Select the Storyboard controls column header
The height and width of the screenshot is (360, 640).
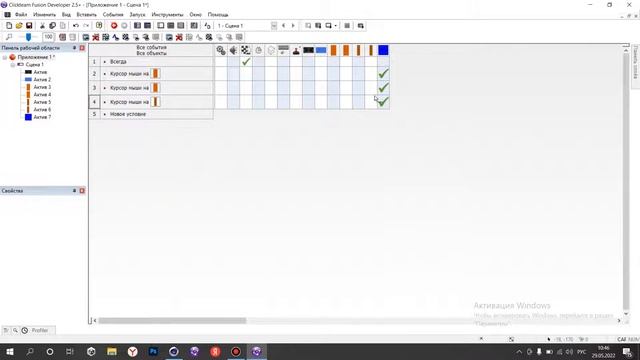(x=246, y=50)
